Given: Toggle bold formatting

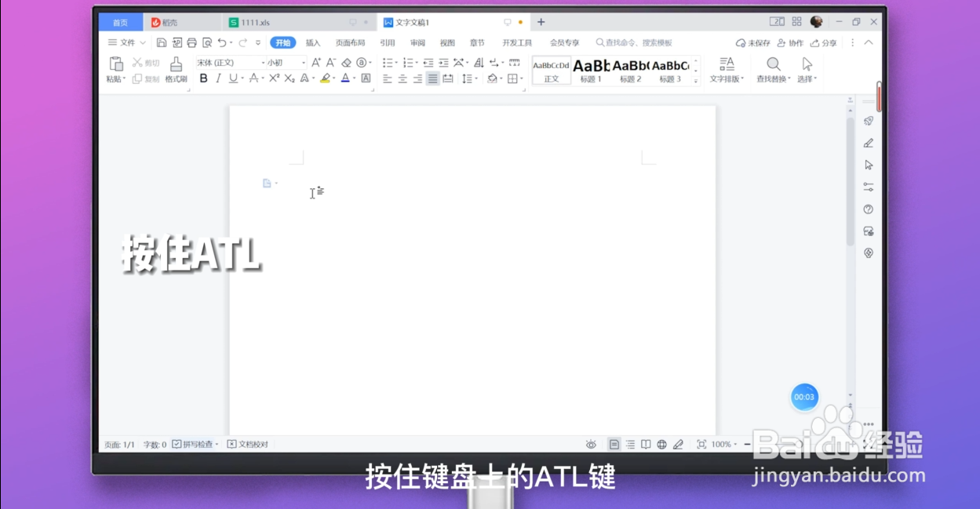Looking at the screenshot, I should click(203, 78).
